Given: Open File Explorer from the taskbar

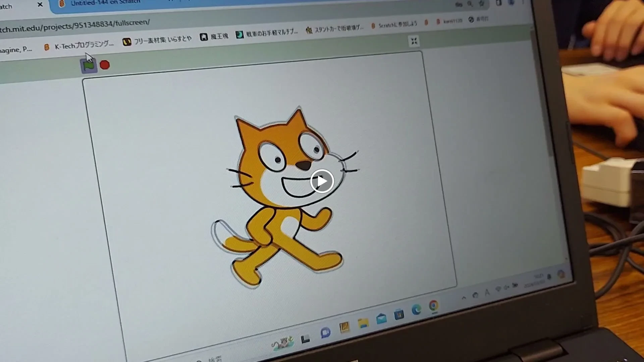Looking at the screenshot, I should 363,323.
